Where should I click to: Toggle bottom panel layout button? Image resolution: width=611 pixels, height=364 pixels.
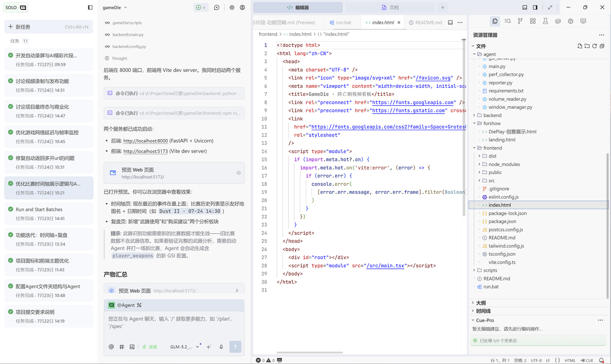click(x=525, y=7)
